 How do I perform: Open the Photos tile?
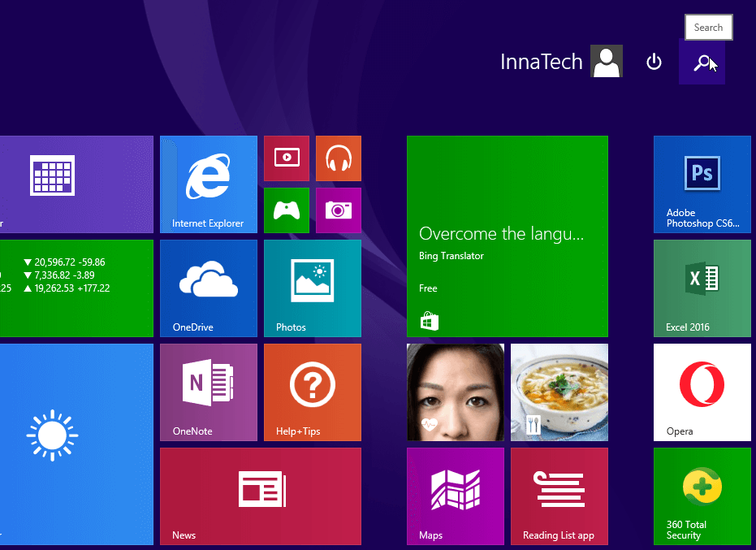(x=313, y=288)
